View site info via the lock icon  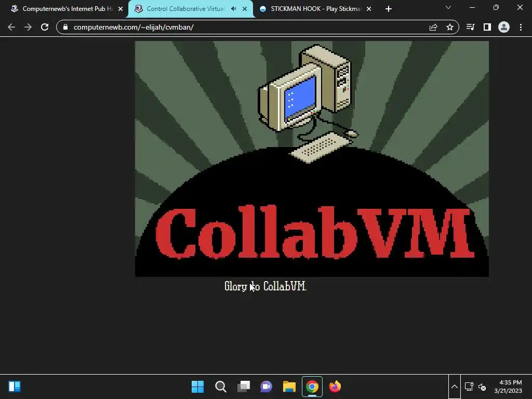click(x=65, y=27)
